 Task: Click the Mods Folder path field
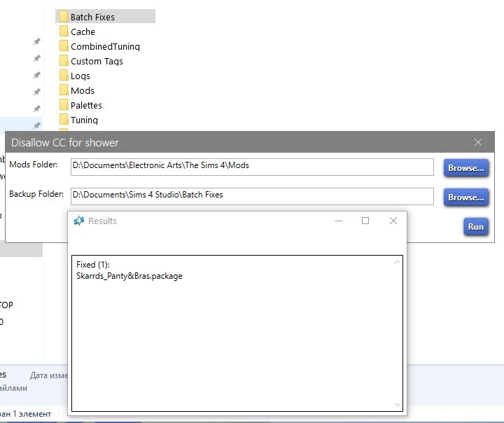[x=252, y=167]
